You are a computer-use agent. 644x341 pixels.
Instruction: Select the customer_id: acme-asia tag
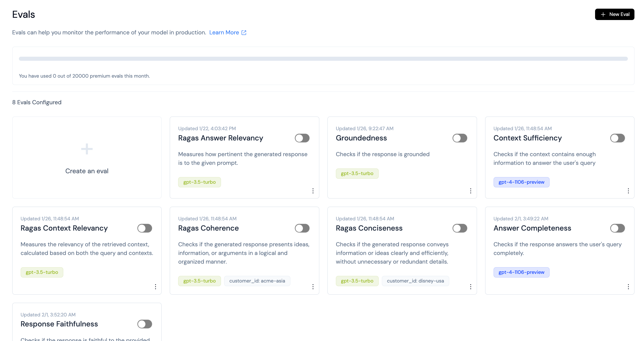257,281
